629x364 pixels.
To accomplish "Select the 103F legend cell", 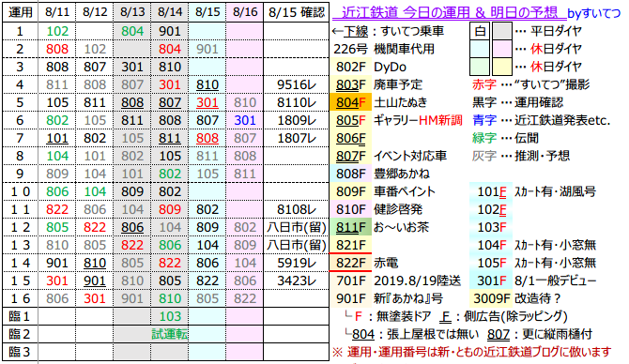I will point(491,227).
